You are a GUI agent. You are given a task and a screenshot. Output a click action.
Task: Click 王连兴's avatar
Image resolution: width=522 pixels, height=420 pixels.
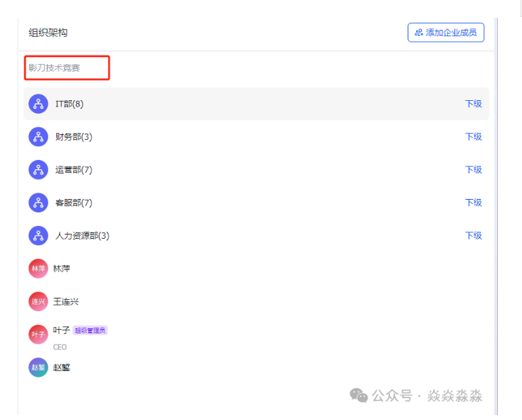coord(38,301)
